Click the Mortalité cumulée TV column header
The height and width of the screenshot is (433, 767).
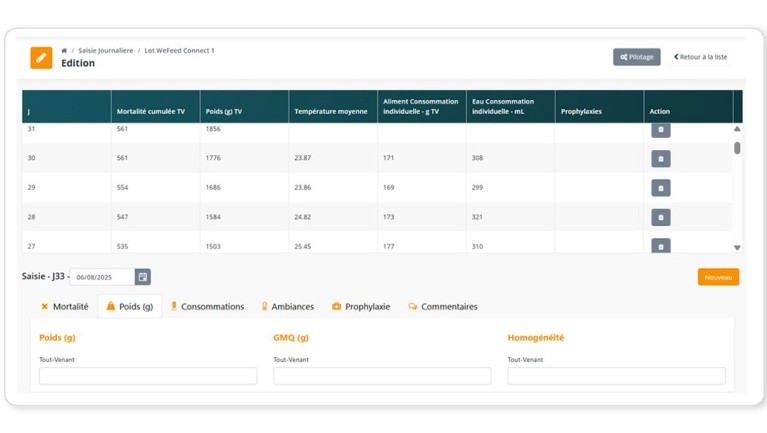pos(156,106)
